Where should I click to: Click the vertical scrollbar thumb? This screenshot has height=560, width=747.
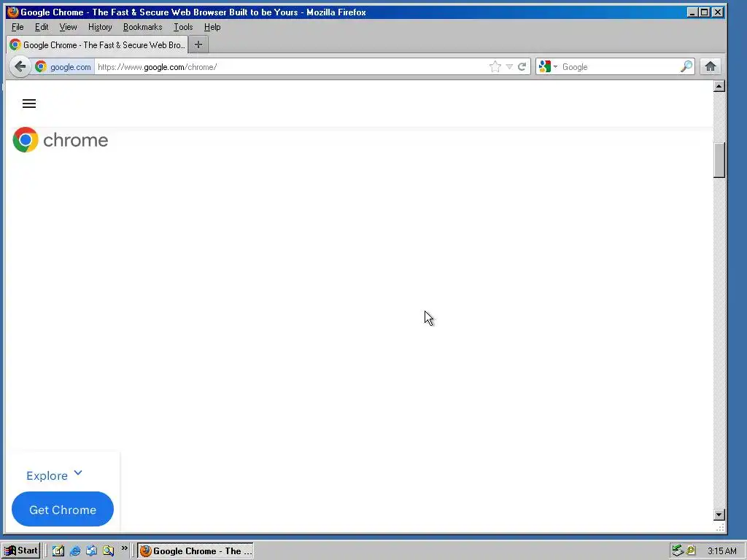pos(719,160)
